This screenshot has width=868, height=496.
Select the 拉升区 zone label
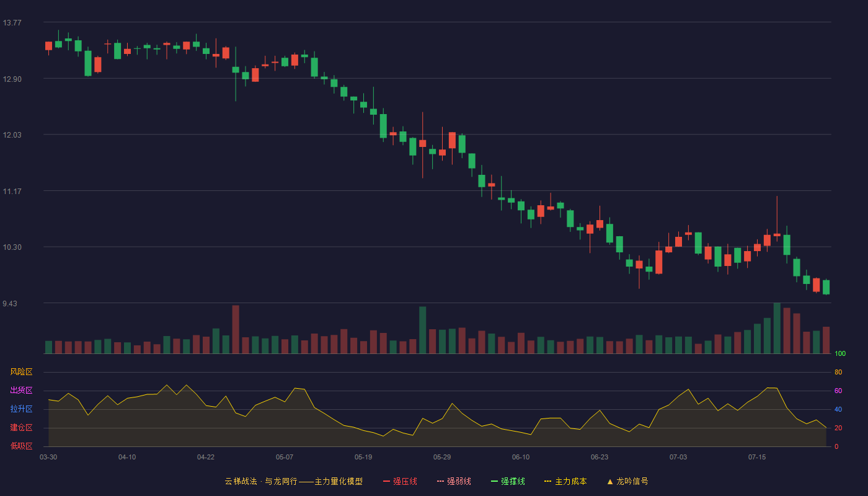point(21,409)
